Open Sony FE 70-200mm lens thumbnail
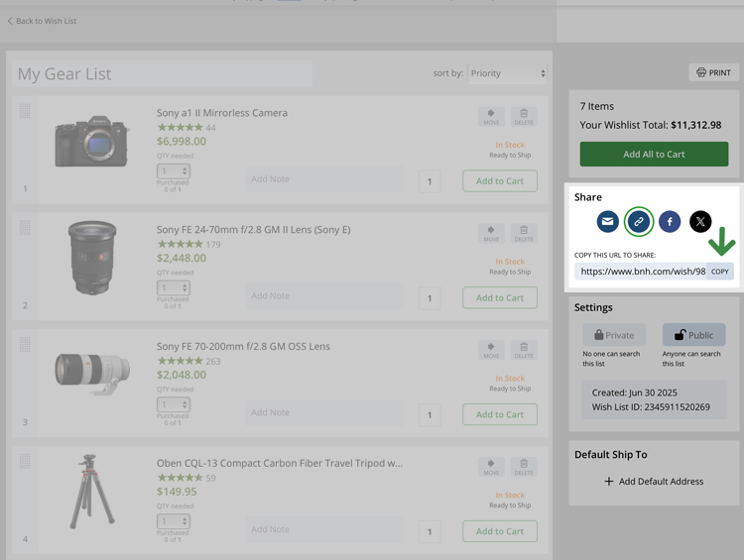744x560 pixels. click(92, 374)
